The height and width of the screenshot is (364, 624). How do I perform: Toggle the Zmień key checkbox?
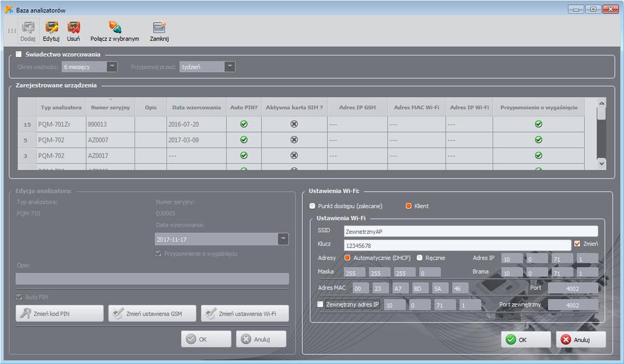coord(577,243)
